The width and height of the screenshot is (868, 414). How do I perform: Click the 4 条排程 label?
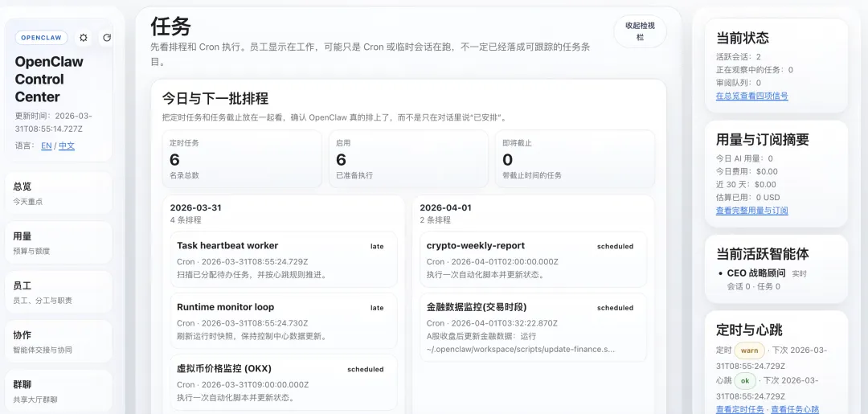point(186,219)
